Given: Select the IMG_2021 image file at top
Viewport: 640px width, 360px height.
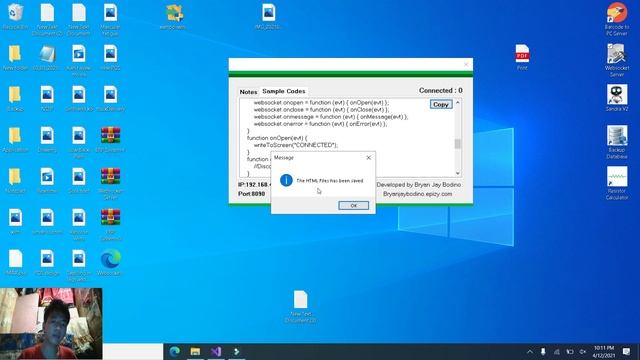Looking at the screenshot, I should click(x=268, y=17).
